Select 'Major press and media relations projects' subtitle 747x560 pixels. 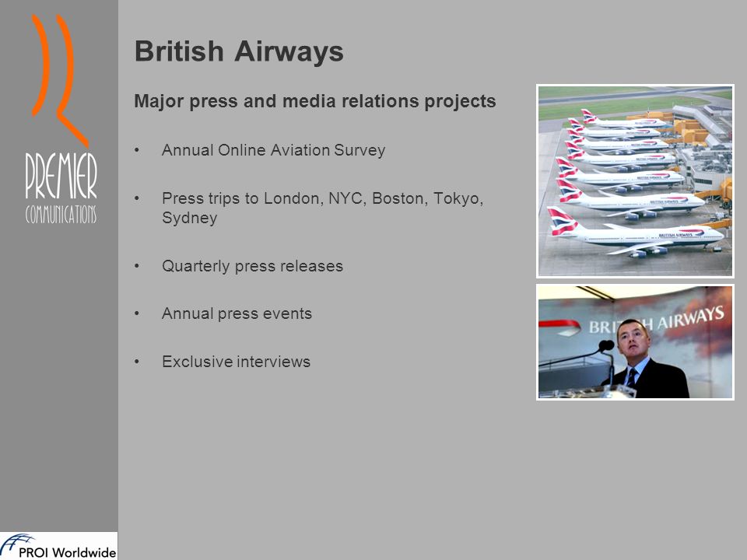click(315, 101)
